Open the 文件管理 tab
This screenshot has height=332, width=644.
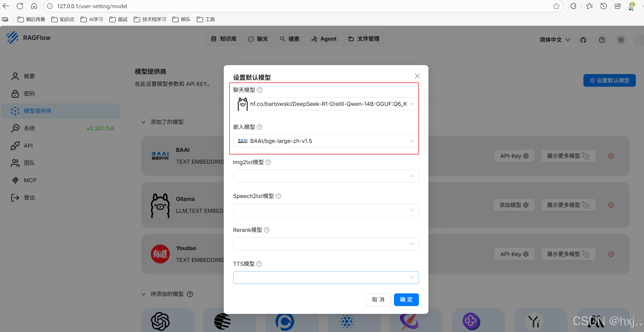pyautogui.click(x=364, y=39)
